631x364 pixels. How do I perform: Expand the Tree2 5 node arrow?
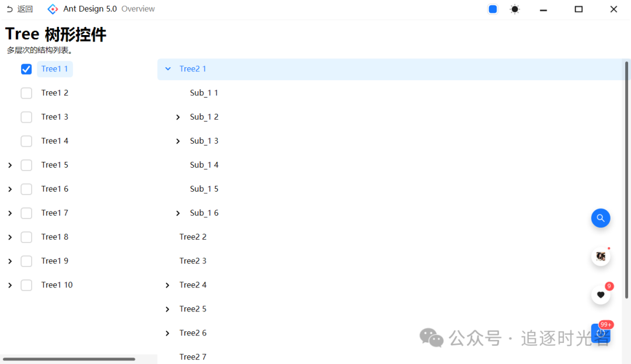pyautogui.click(x=168, y=309)
